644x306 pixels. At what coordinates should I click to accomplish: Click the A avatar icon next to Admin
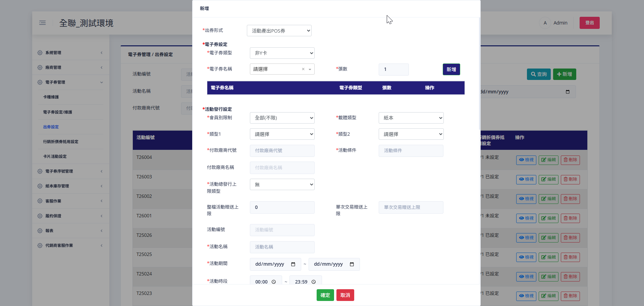tap(545, 23)
